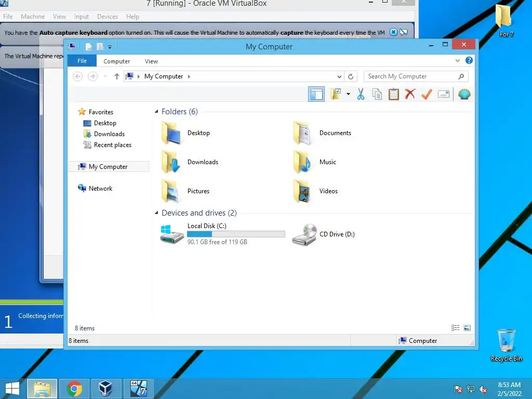This screenshot has width=532, height=399.
Task: Open Customize Quick Access Toolbar dropdown
Action: (x=110, y=47)
